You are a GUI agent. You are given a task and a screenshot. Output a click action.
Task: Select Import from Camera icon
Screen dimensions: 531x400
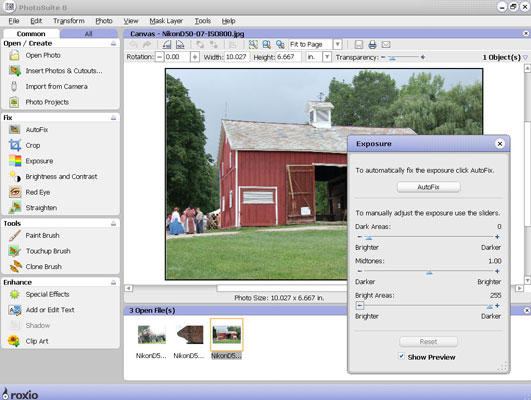14,86
